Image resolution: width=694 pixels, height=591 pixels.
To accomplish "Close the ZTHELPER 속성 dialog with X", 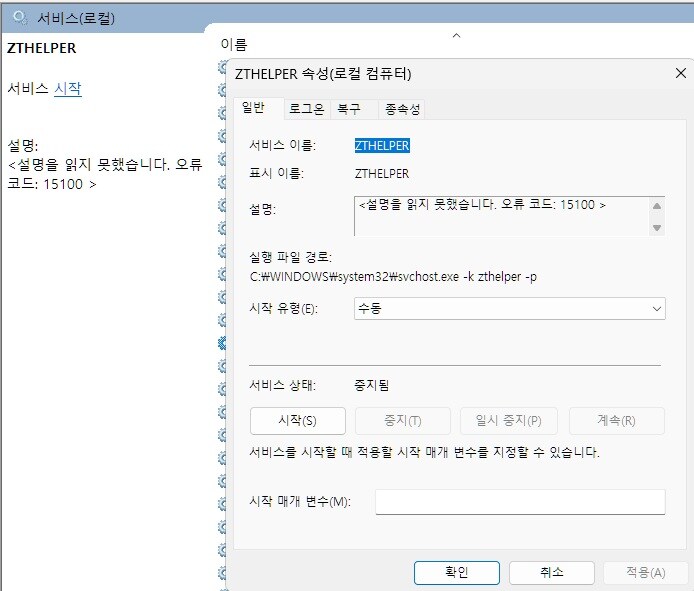I will coord(681,74).
